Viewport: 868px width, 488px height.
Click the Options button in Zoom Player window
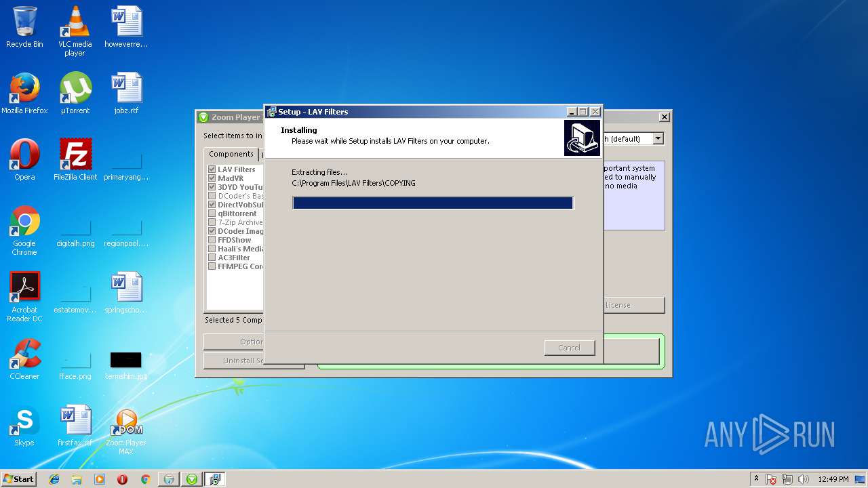tap(234, 342)
